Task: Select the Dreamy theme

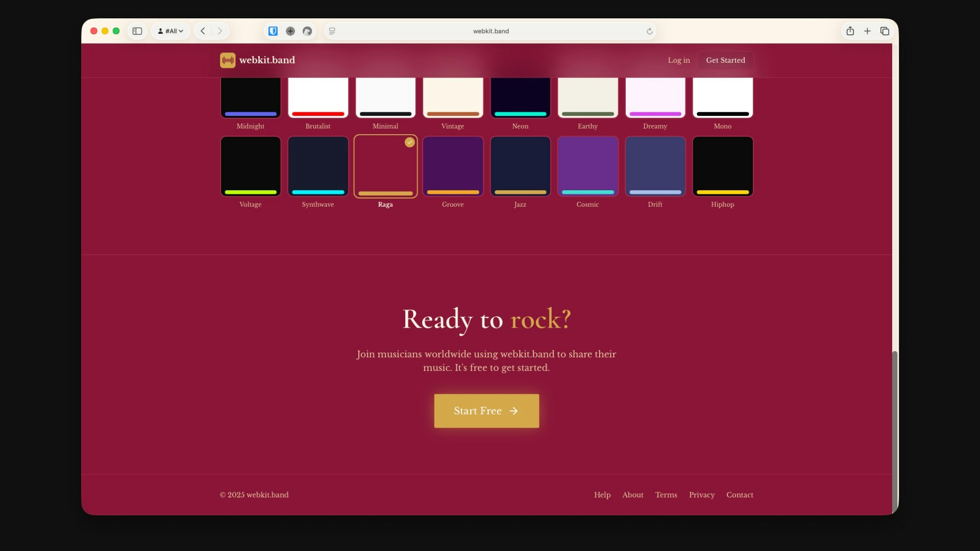Action: pos(655,97)
